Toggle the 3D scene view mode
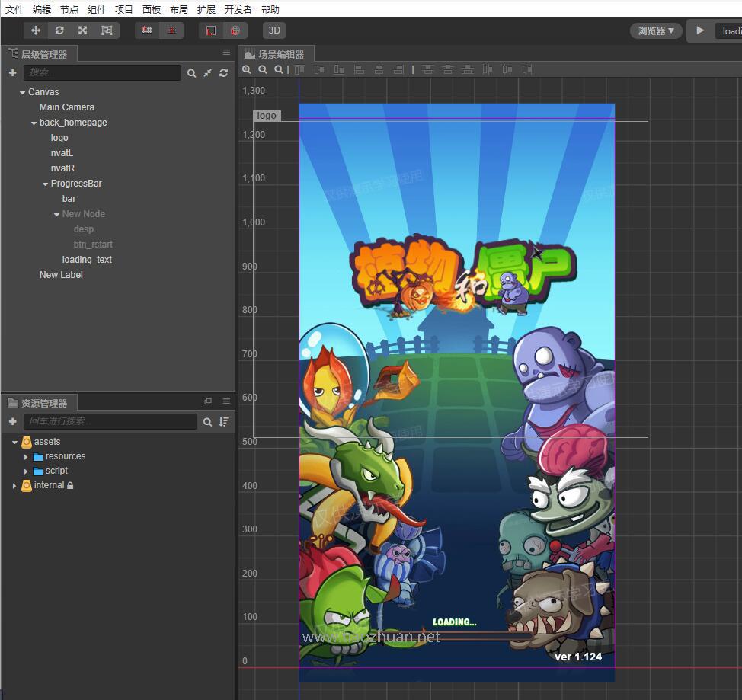 [x=274, y=30]
